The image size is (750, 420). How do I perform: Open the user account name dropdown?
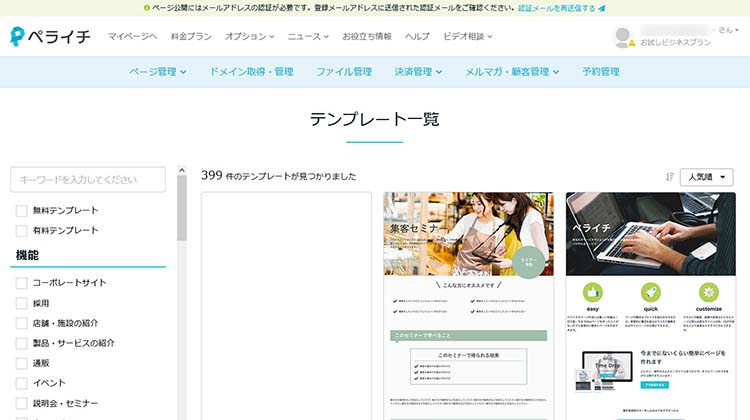[689, 30]
